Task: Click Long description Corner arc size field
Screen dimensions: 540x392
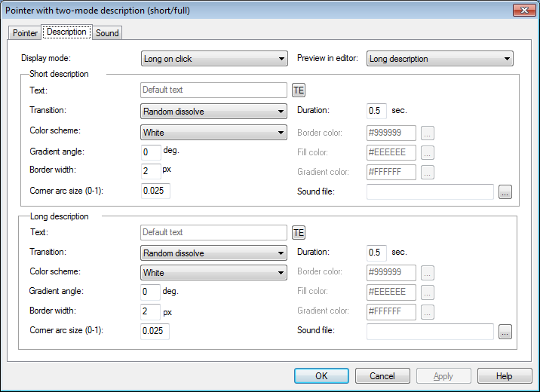Action: point(155,331)
